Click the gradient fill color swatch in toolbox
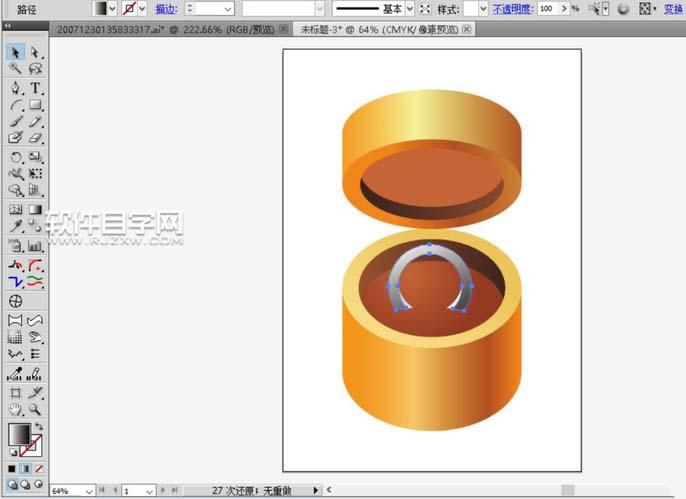This screenshot has height=499, width=686. 18,434
